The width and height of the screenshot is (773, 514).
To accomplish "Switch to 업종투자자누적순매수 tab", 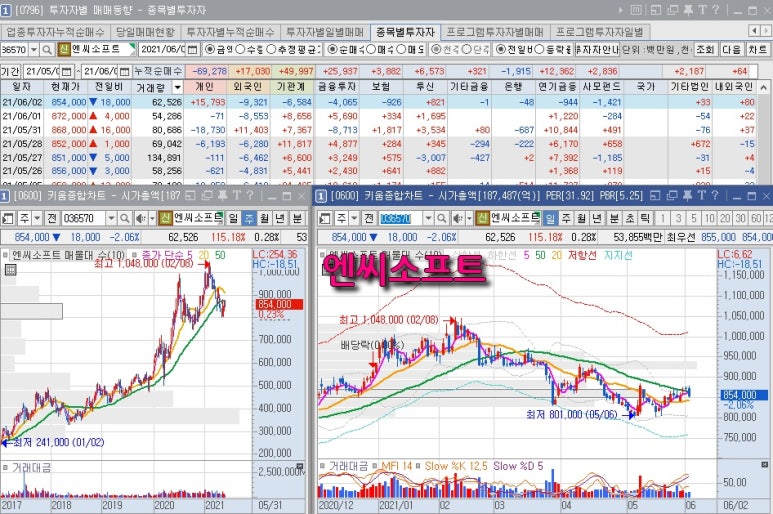I will point(55,32).
